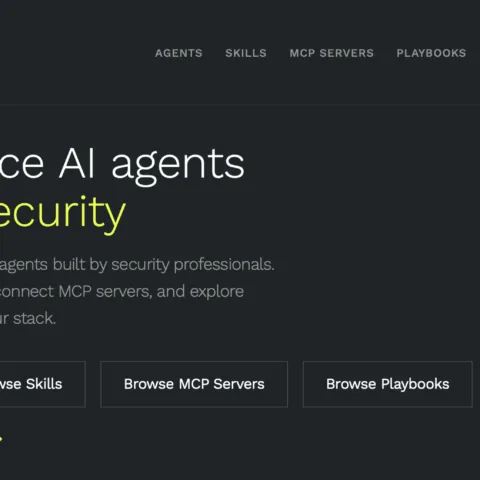Click the divider line below the navbar
The width and height of the screenshot is (480, 480).
pos(240,105)
